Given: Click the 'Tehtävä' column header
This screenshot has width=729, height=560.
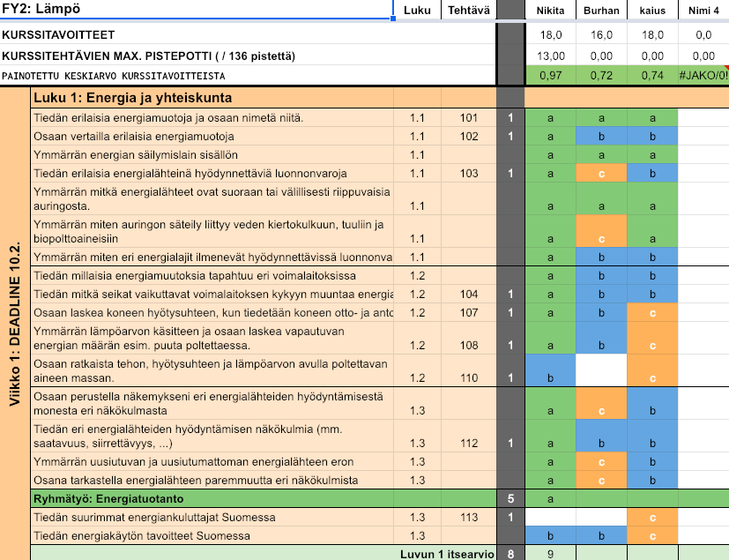Looking at the screenshot, I should [x=469, y=11].
